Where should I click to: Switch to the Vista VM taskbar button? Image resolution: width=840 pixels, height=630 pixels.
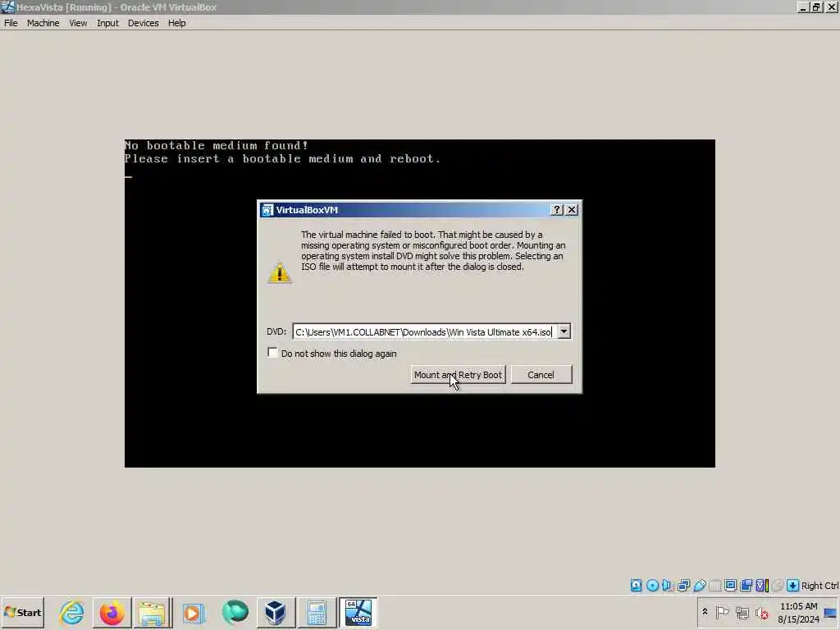(x=358, y=612)
